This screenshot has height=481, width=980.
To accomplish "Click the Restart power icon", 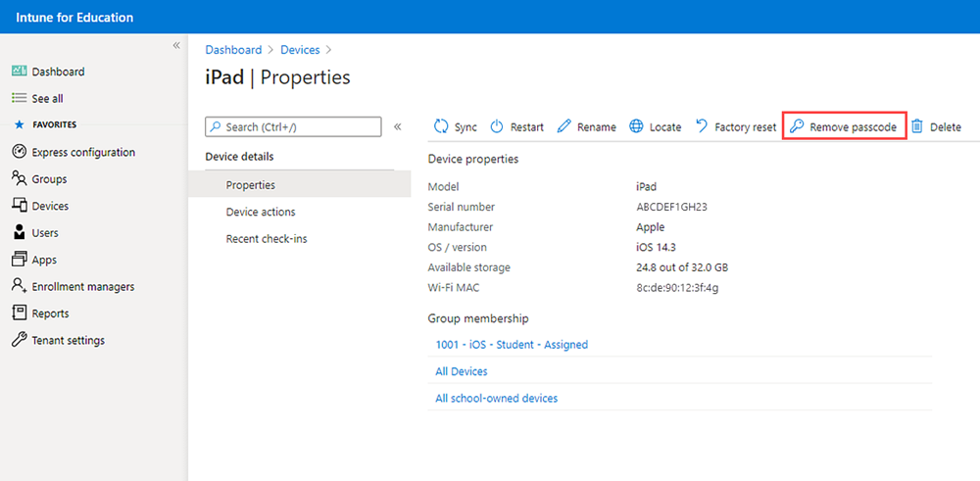I will pos(496,126).
